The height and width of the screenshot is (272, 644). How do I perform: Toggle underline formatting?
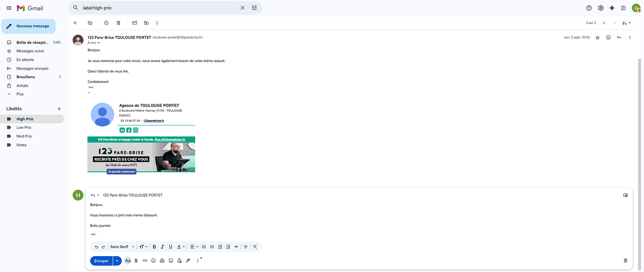coord(171,247)
